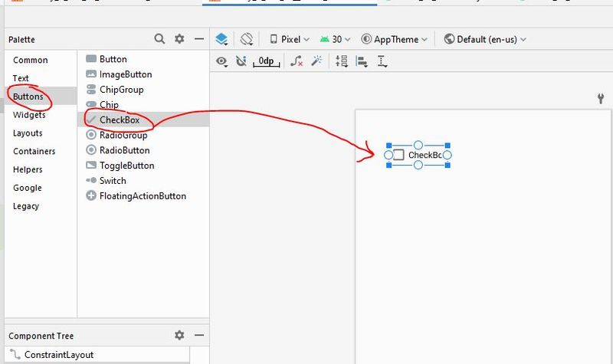Select the Common palette category
613x364 pixels.
point(31,61)
